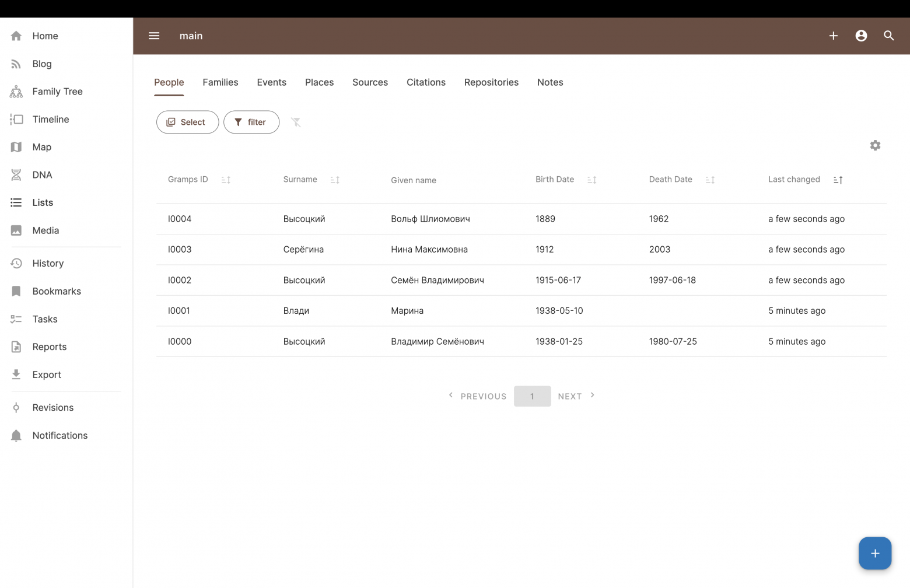Switch to the Notes tab
The image size is (910, 588).
point(550,82)
